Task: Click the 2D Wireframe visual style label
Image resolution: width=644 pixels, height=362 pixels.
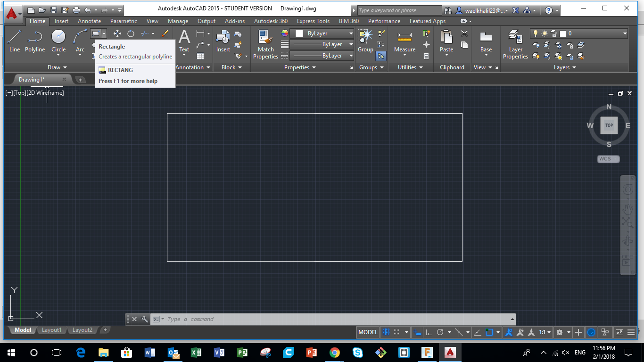Action: tap(45, 93)
